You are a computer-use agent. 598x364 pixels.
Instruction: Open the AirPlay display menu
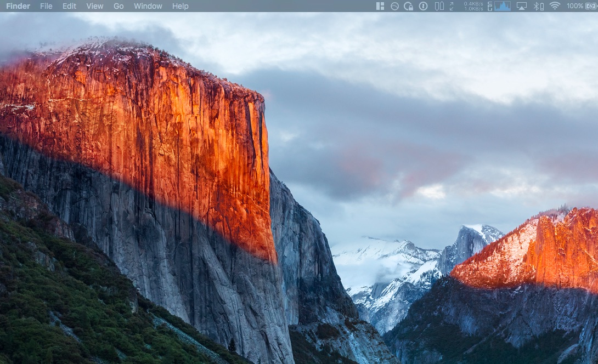tap(521, 6)
